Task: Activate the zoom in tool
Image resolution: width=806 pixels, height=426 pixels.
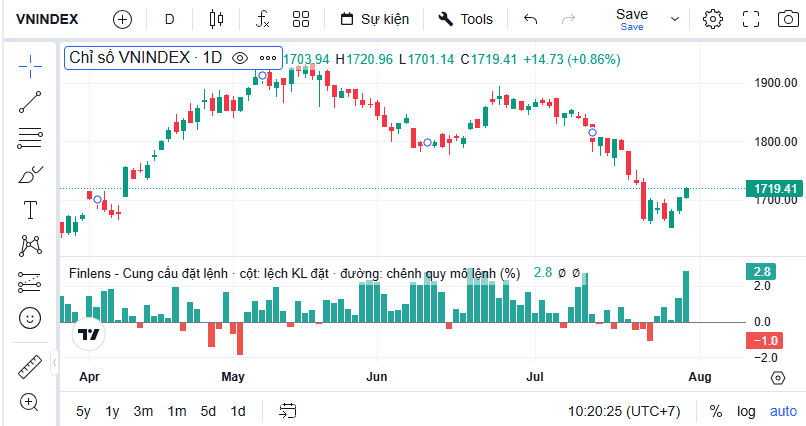Action: pos(29,402)
